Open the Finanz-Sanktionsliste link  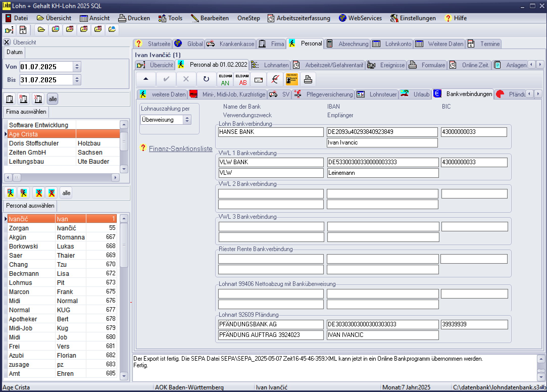181,149
